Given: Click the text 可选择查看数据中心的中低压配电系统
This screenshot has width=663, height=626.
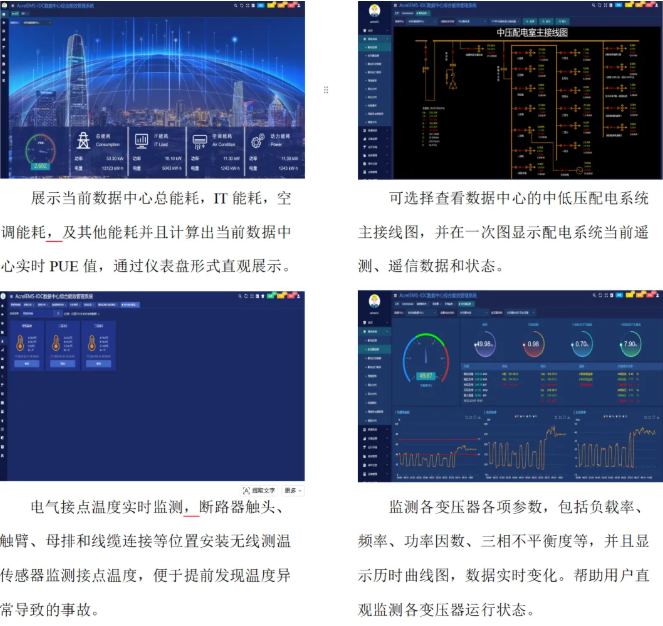Looking at the screenshot, I should click(x=519, y=198).
